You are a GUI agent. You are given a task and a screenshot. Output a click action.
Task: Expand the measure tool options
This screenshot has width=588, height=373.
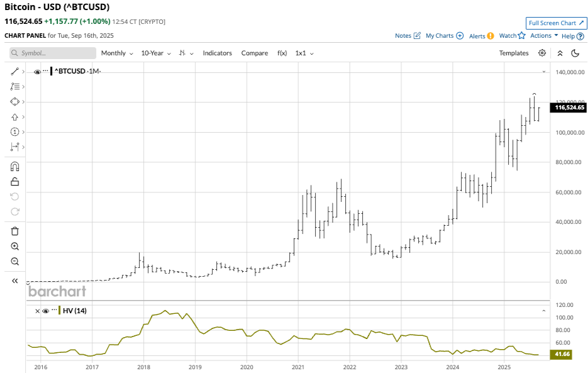(23, 147)
